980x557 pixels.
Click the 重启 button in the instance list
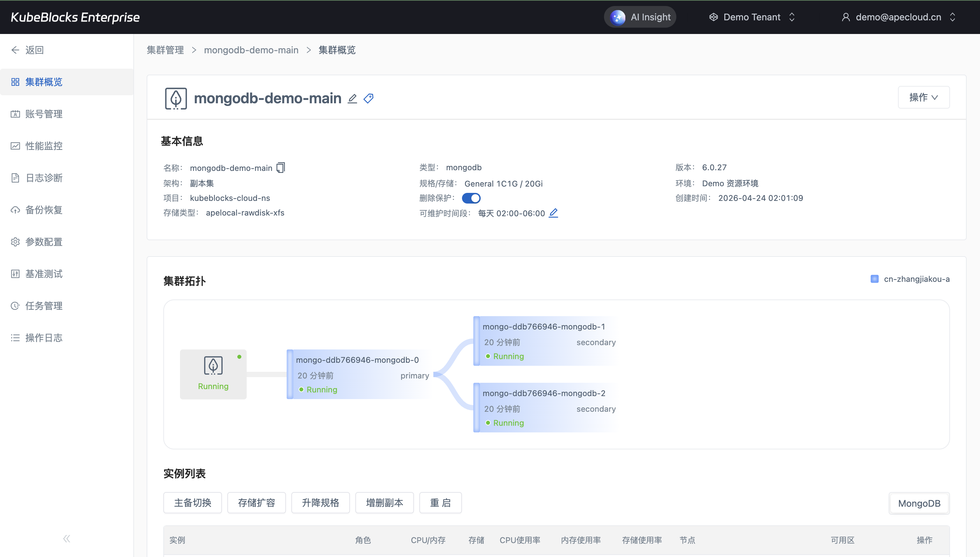click(440, 503)
